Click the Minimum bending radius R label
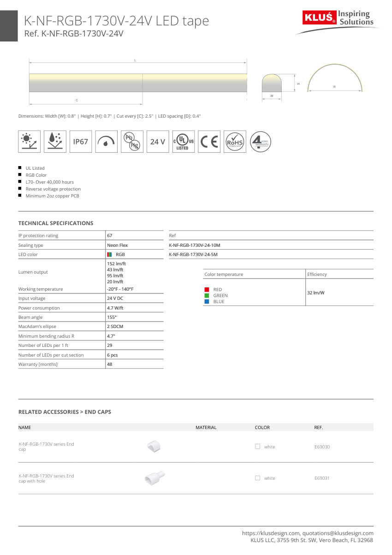This screenshot has width=392, height=555. [x=46, y=336]
